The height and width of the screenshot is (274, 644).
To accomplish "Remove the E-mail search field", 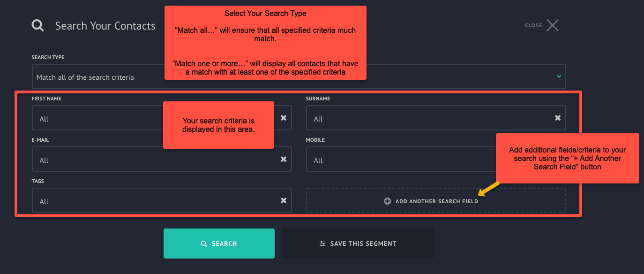I will [284, 159].
